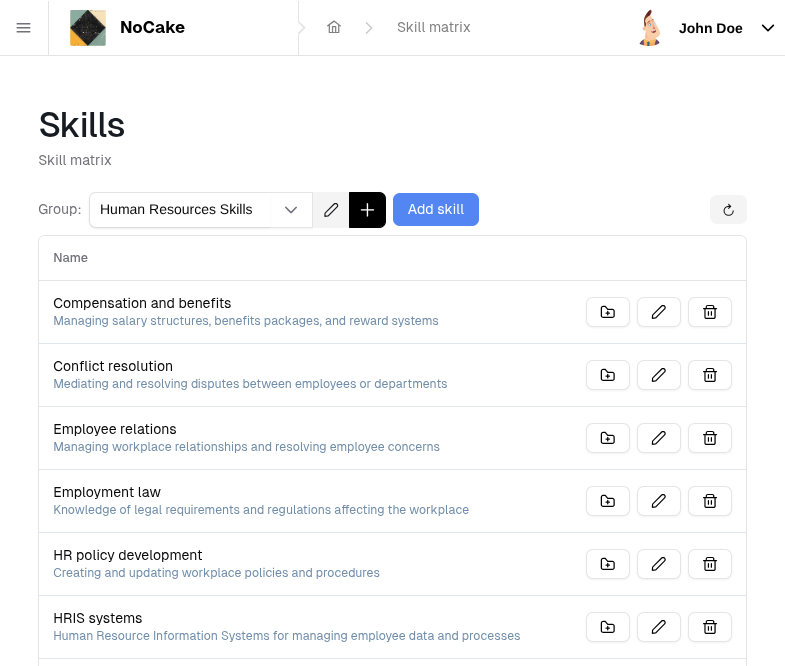This screenshot has height=666, width=785.
Task: Edit the Compensation and benefits skill
Action: (659, 312)
